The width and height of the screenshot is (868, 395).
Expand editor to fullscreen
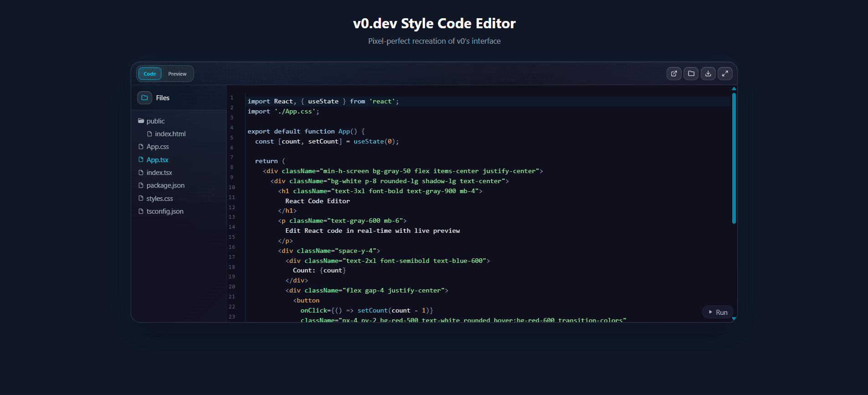pos(725,73)
